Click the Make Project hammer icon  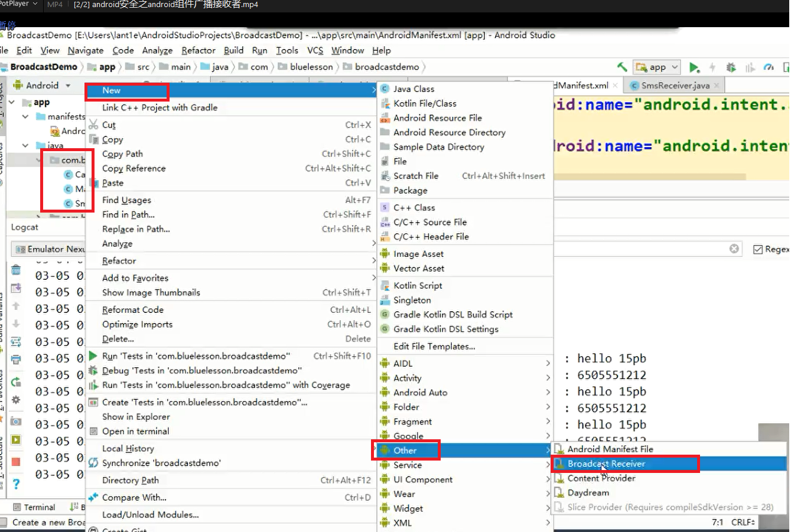[622, 67]
